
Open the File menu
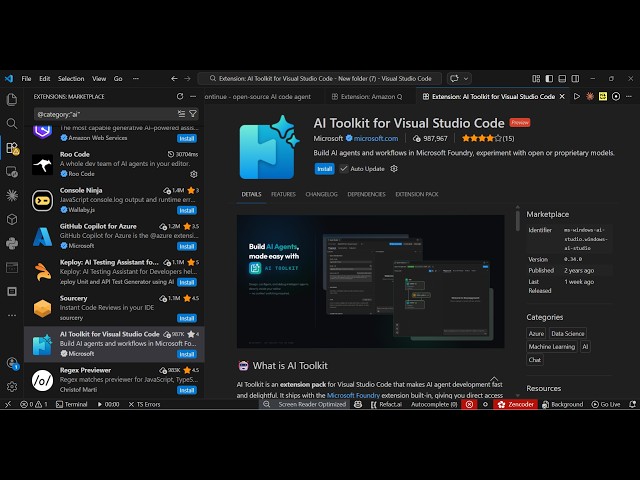(26, 78)
